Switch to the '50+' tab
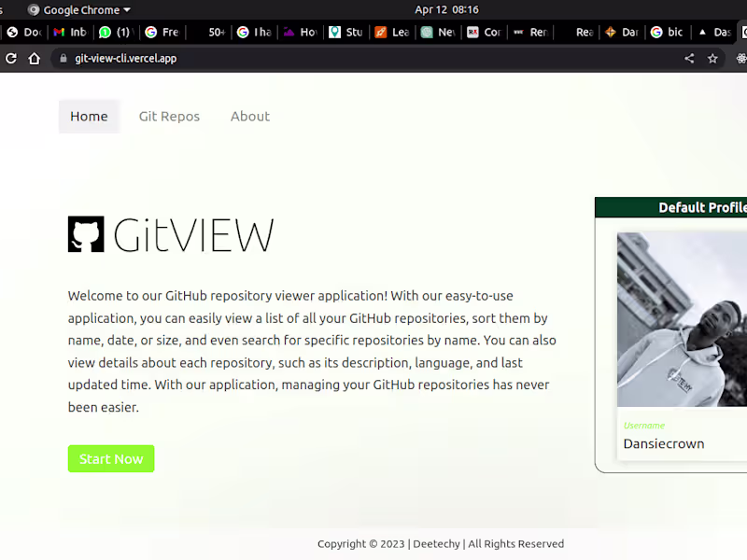Image resolution: width=747 pixels, height=560 pixels. tap(209, 32)
